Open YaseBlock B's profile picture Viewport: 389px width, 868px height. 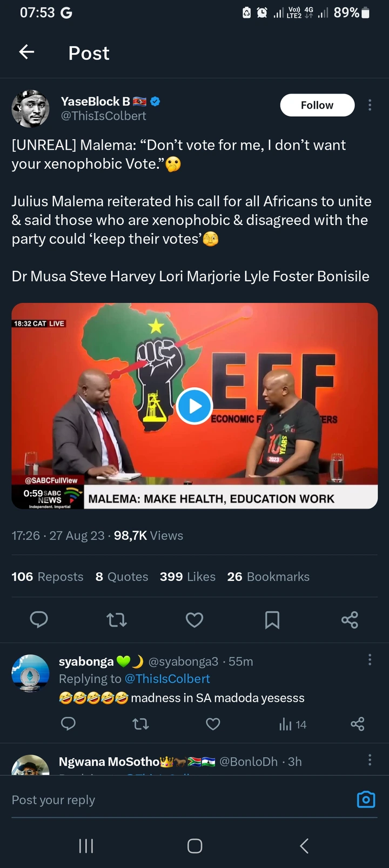pyautogui.click(x=30, y=109)
